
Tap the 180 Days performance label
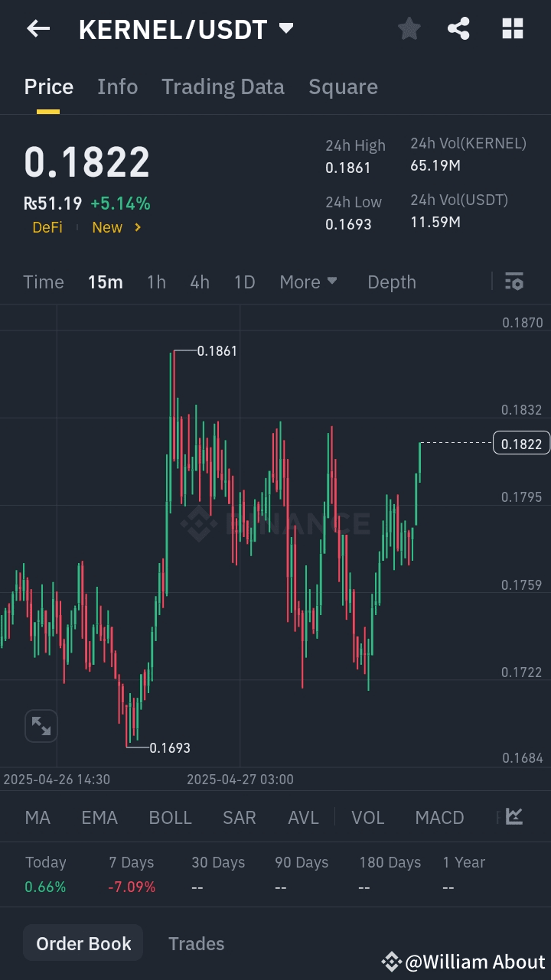point(390,862)
